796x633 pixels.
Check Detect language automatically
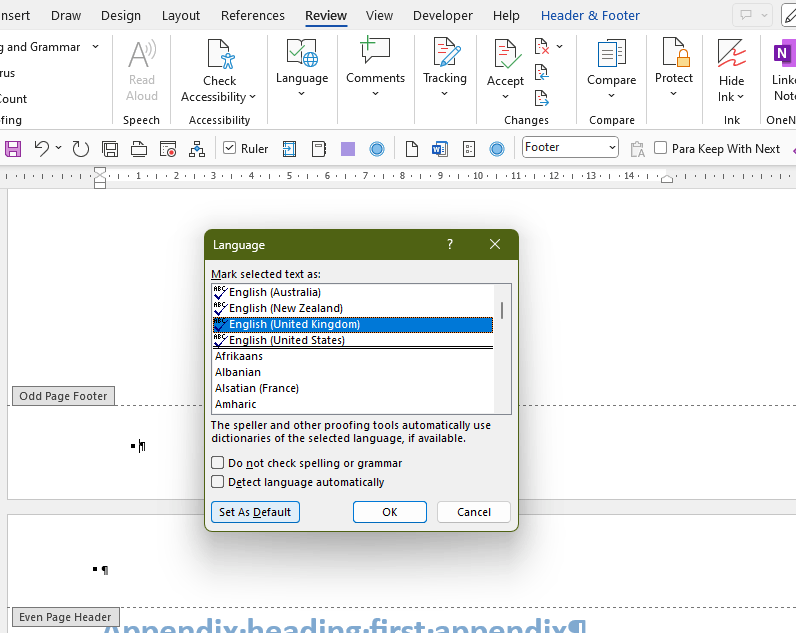pos(217,481)
